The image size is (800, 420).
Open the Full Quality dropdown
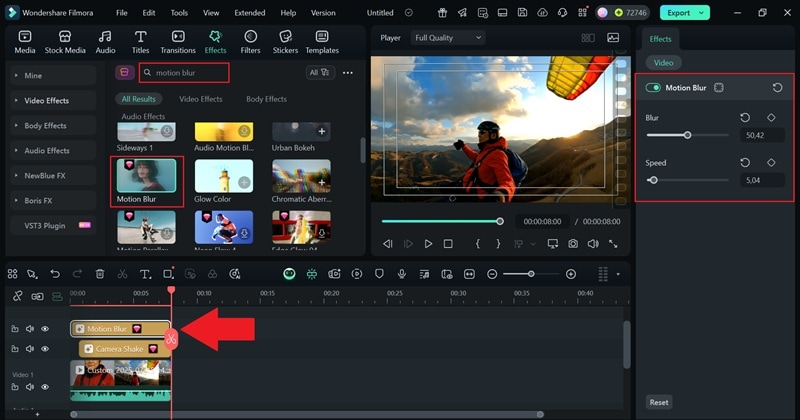coord(447,38)
